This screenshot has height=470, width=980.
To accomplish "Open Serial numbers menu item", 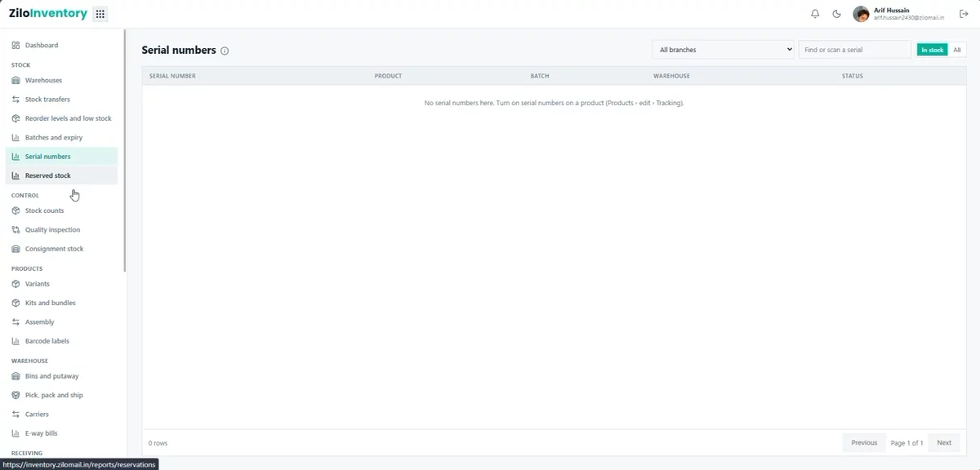I will 61,157.
